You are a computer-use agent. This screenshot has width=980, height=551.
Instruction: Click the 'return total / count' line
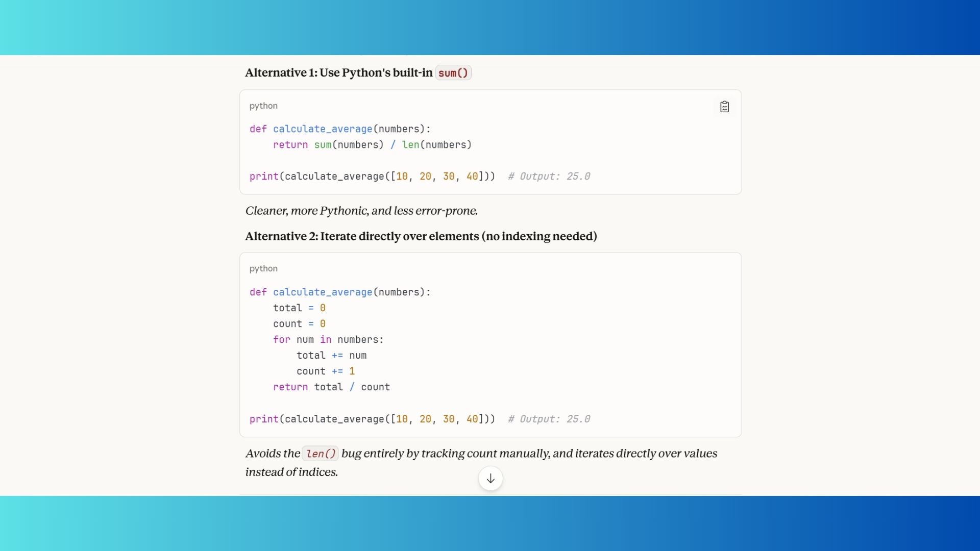(x=331, y=387)
